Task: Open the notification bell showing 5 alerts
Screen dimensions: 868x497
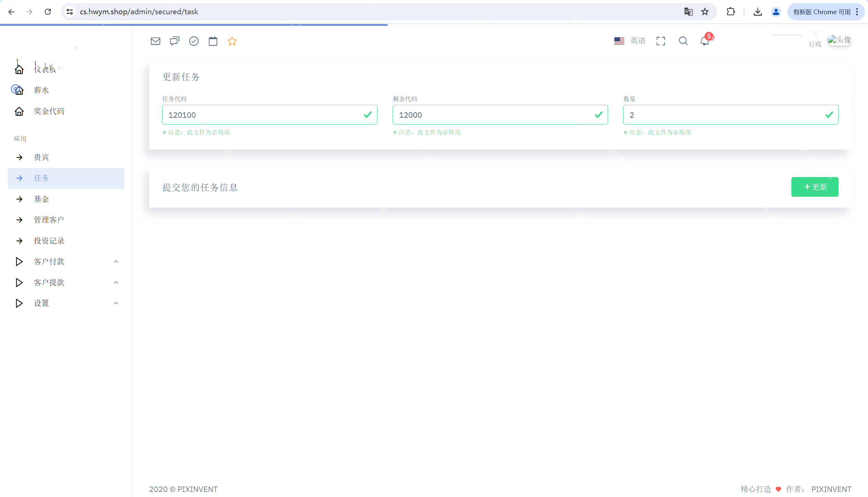Action: 705,41
